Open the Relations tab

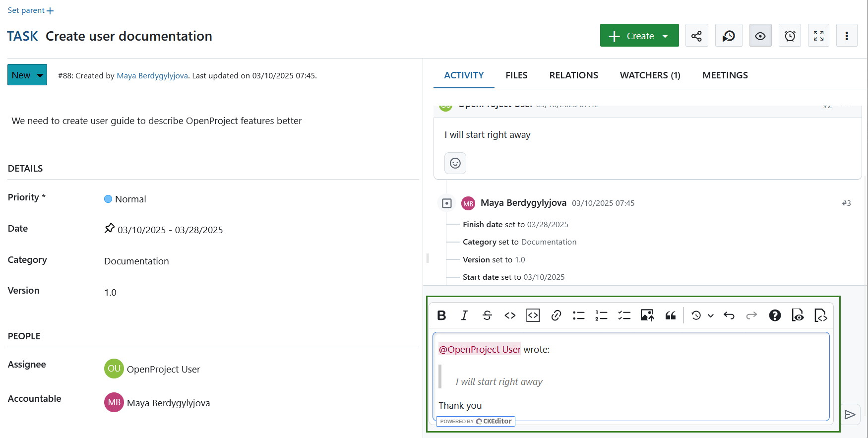coord(573,75)
